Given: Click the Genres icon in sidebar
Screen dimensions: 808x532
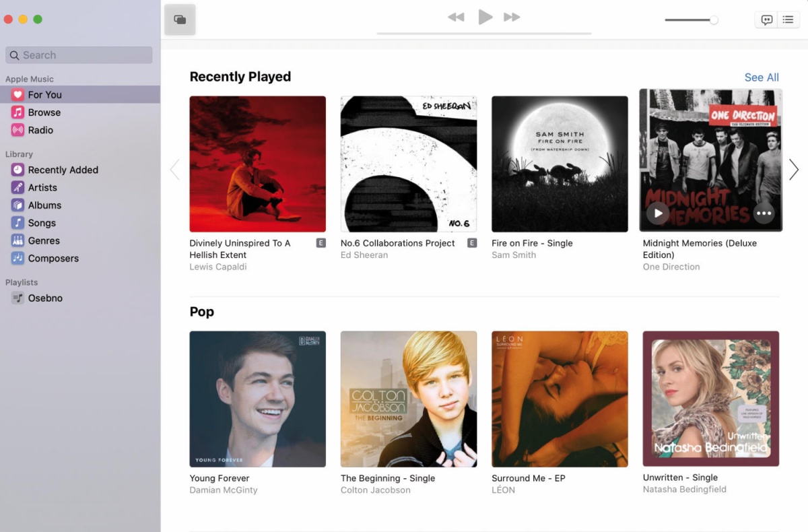Looking at the screenshot, I should (18, 240).
